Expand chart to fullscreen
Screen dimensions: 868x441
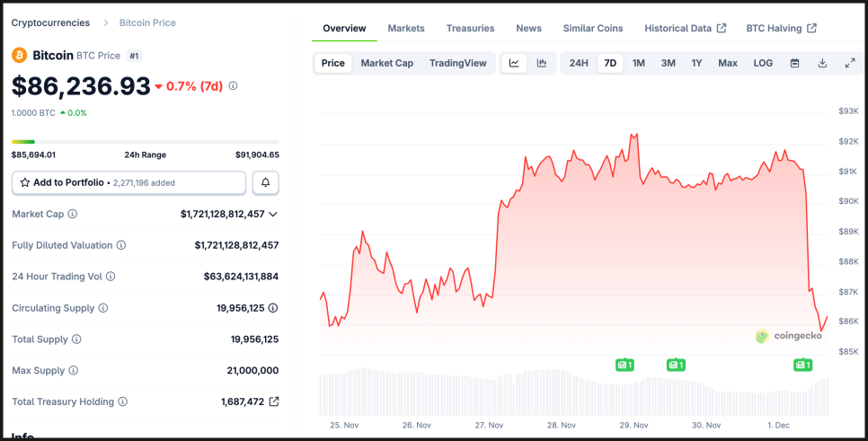[850, 63]
